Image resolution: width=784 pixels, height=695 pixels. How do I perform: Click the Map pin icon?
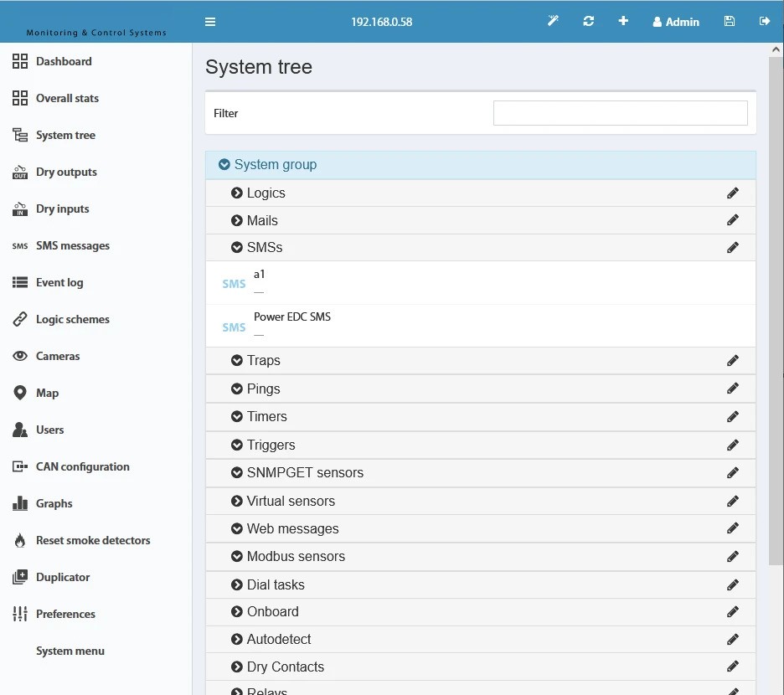click(20, 393)
